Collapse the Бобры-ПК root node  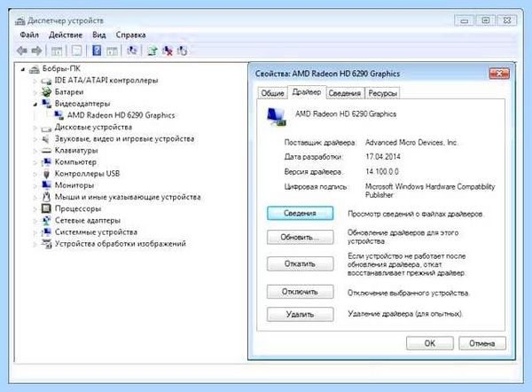23,69
